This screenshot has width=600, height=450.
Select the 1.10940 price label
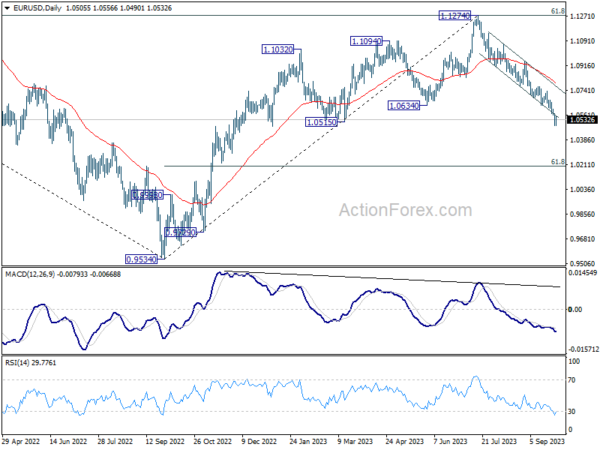click(366, 41)
